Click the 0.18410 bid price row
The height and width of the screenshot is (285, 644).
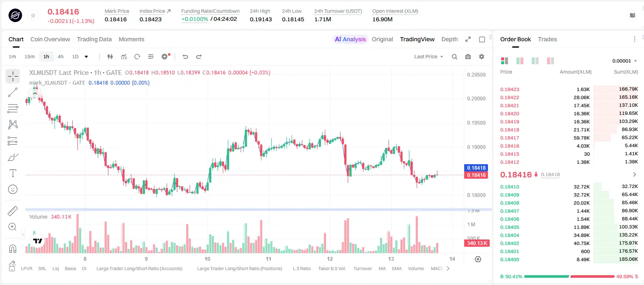(569, 187)
